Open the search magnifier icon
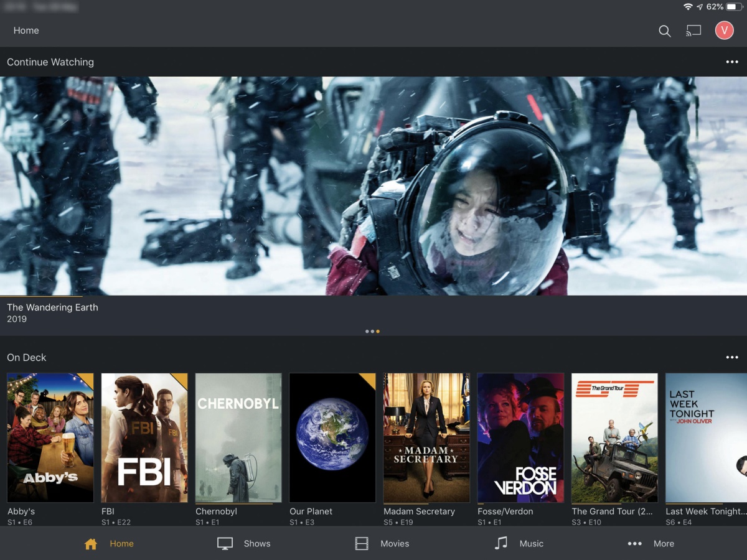747x560 pixels. [665, 31]
